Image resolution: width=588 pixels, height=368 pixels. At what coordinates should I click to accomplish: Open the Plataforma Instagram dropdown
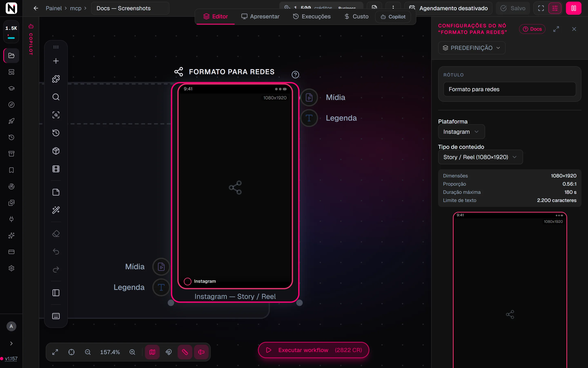coord(461,132)
